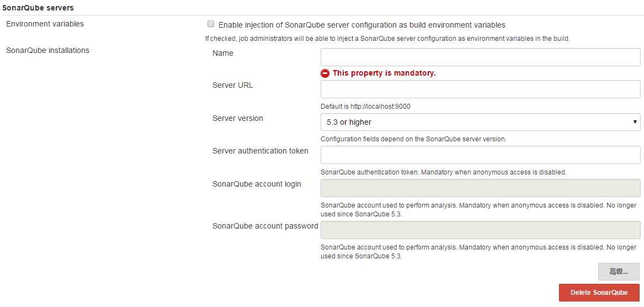The image size is (644, 307).
Task: Click the SonarQube account password field
Action: (480, 230)
